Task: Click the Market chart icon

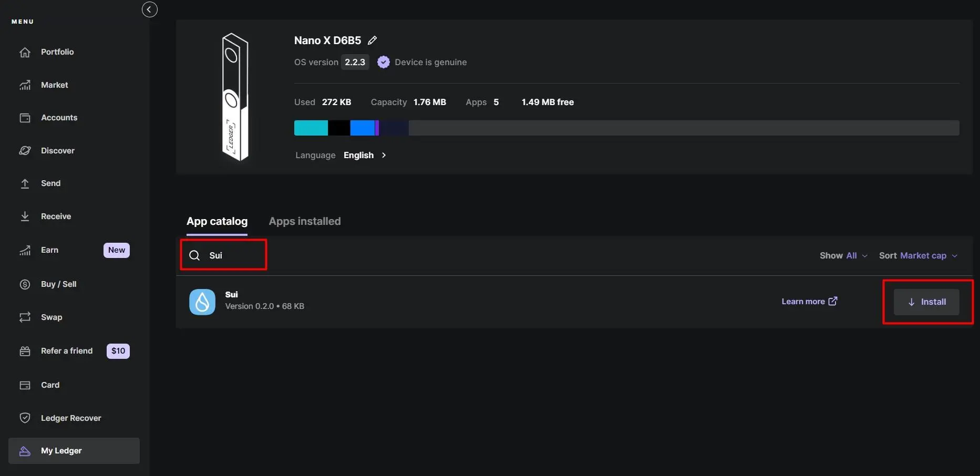Action: pos(25,85)
